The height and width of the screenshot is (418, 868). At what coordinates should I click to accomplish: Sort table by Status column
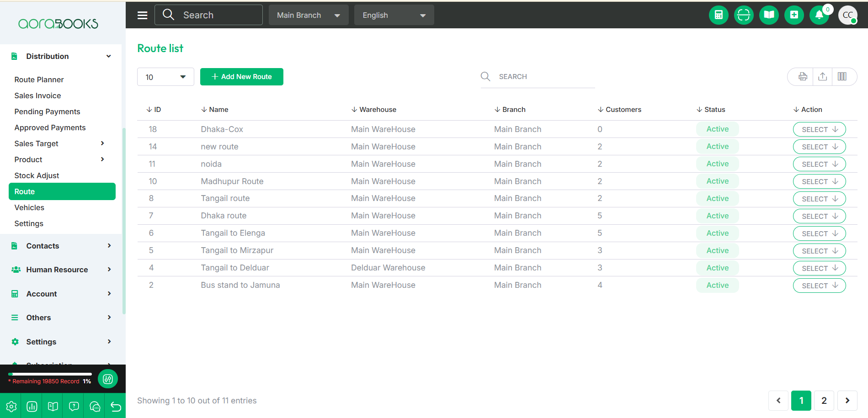(x=711, y=110)
